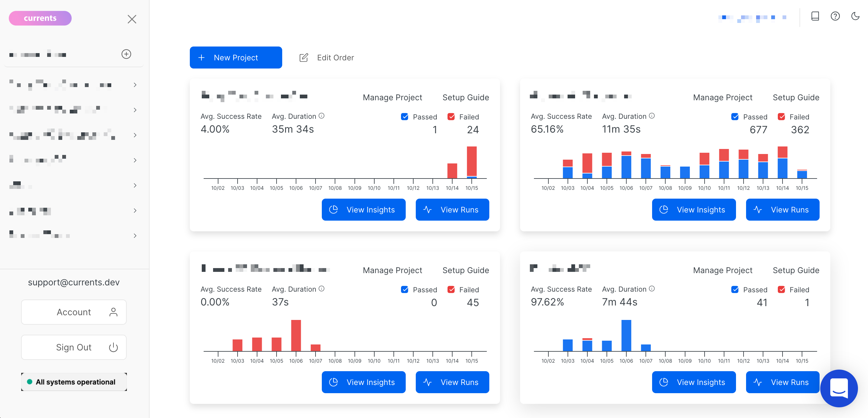868x418 pixels.
Task: Open Manage Project in 65.16% success card
Action: pyautogui.click(x=722, y=98)
